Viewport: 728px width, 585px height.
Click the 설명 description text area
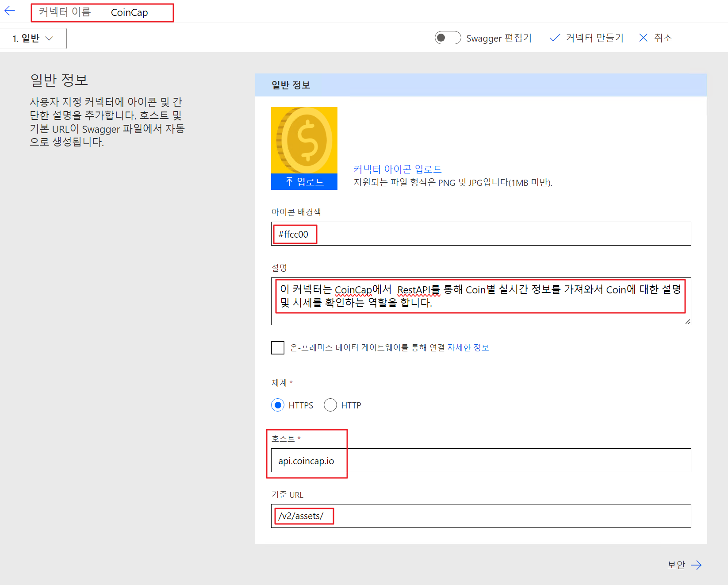click(x=481, y=301)
